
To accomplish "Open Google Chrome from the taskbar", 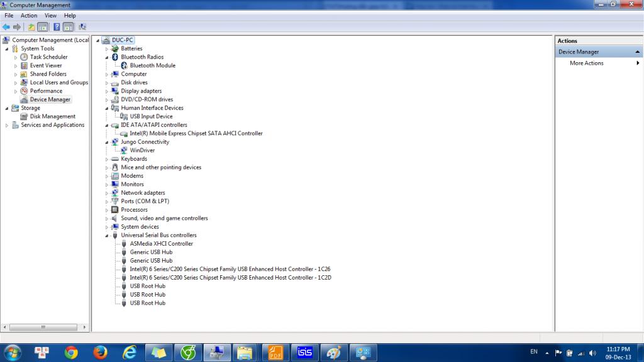I will coord(71,353).
